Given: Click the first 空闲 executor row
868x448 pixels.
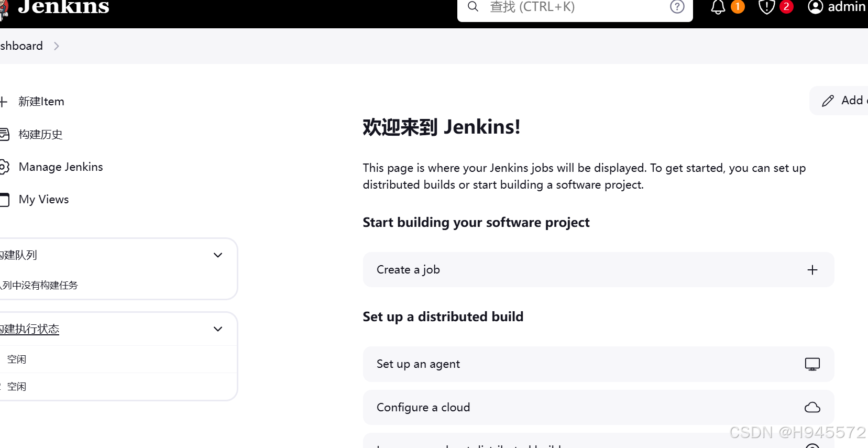Looking at the screenshot, I should pyautogui.click(x=118, y=359).
